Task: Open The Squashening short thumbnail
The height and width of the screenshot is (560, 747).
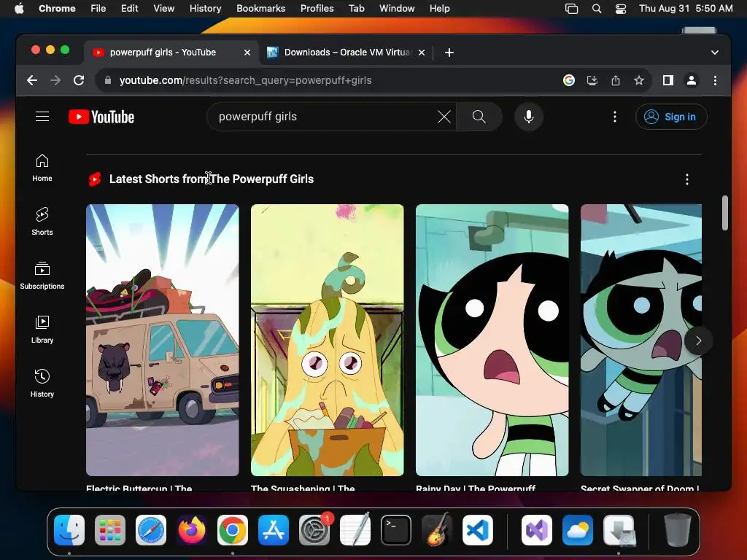Action: 328,340
